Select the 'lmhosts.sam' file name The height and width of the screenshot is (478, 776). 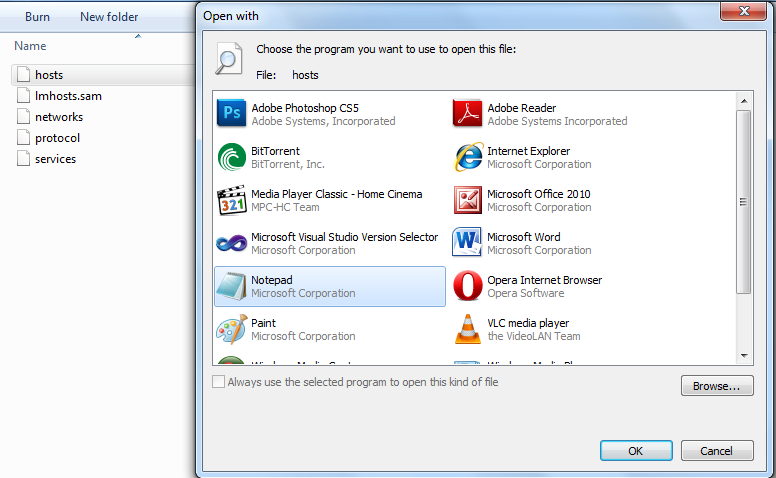click(68, 96)
